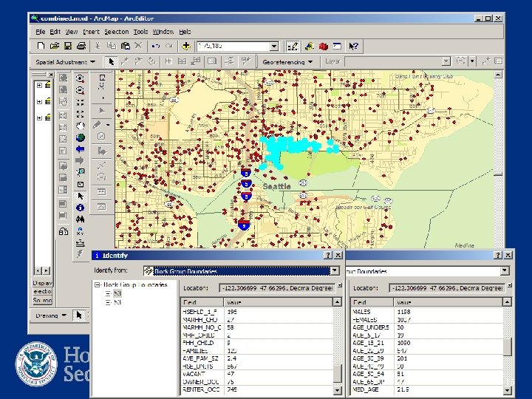Open the Spatial Adjustment dropdown menu
The height and width of the screenshot is (399, 532).
64,62
